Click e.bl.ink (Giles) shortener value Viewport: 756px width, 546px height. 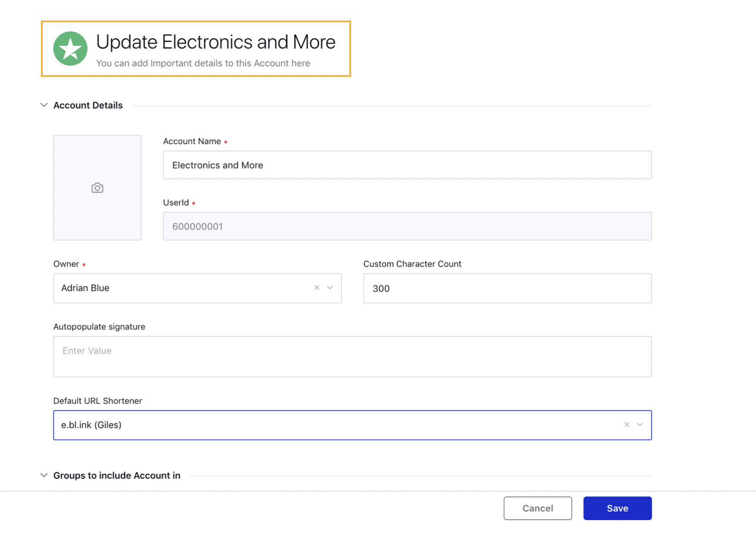click(x=91, y=425)
